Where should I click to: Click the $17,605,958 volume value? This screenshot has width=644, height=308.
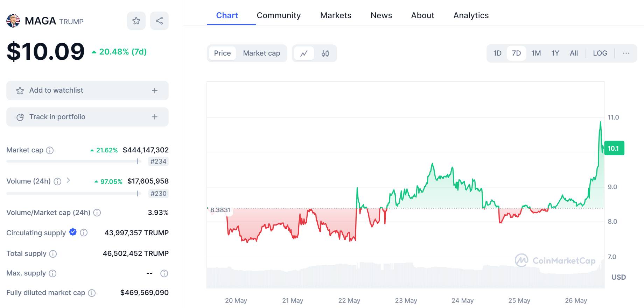[148, 181]
